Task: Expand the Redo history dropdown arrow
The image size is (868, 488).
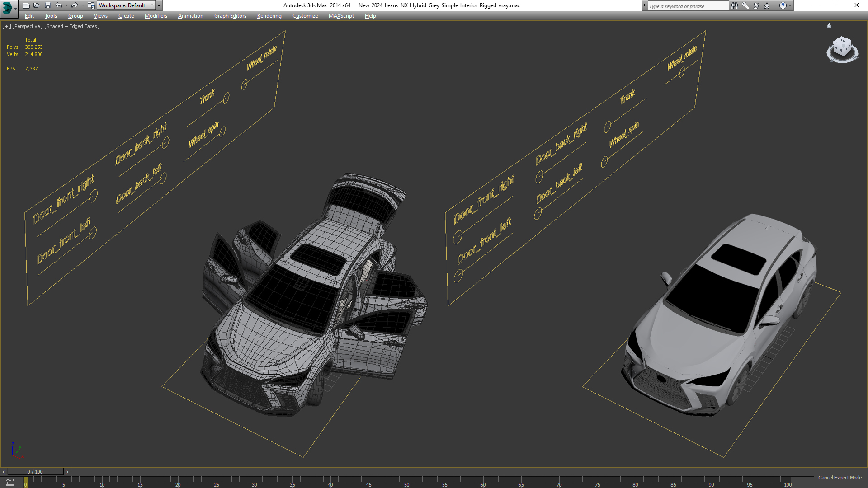Action: pos(82,5)
